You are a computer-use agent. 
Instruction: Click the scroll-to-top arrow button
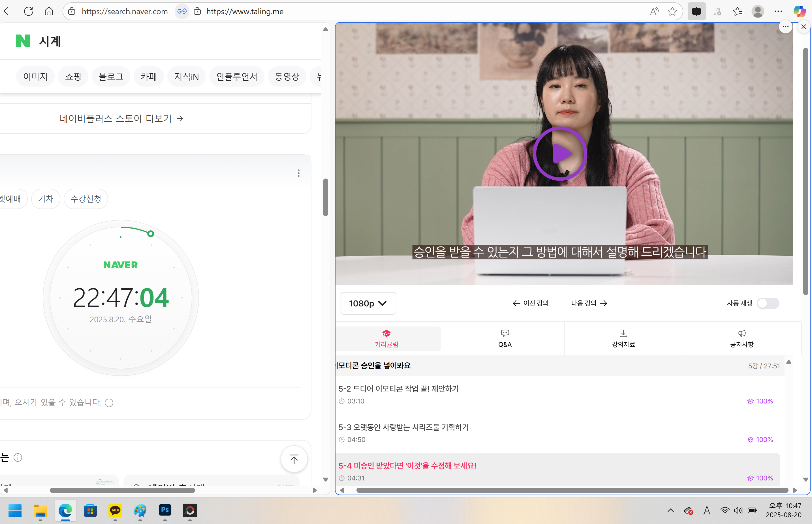294,459
